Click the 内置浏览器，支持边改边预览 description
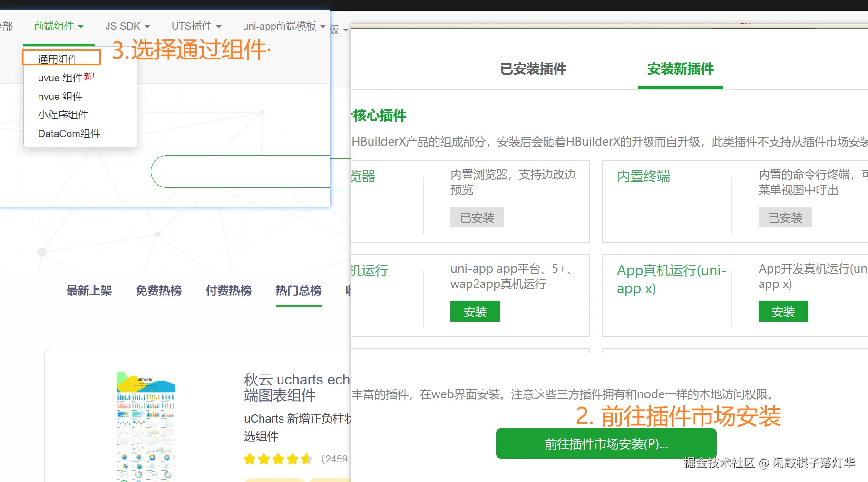Image resolution: width=868 pixels, height=482 pixels. [513, 182]
